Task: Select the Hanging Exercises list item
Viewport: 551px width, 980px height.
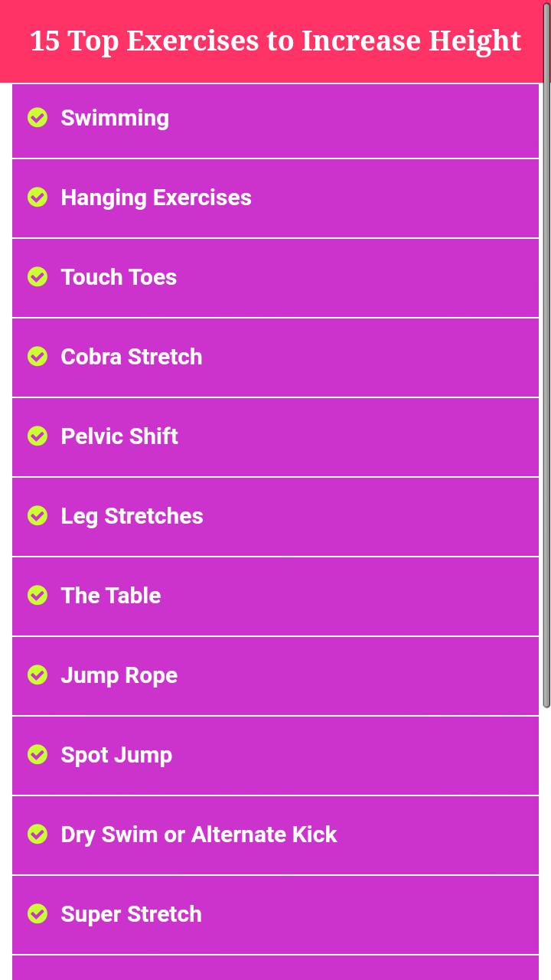Action: (156, 198)
